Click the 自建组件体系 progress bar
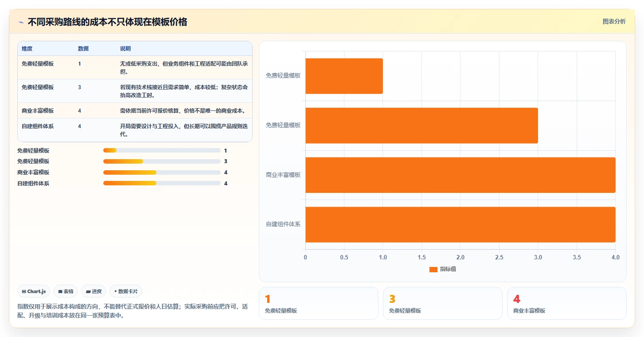 click(x=162, y=183)
